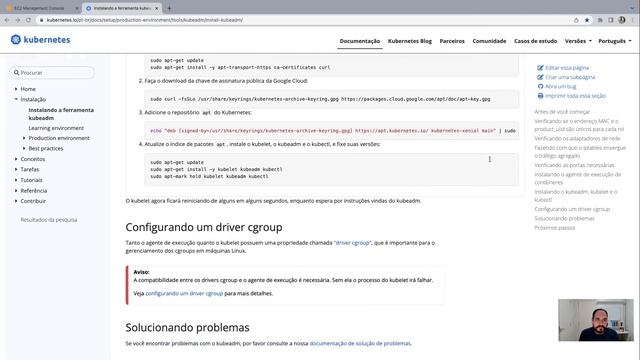Viewport: 640px width, 360px height.
Task: Jump to Verificando os adaptadores de rede
Action: pos(577,139)
